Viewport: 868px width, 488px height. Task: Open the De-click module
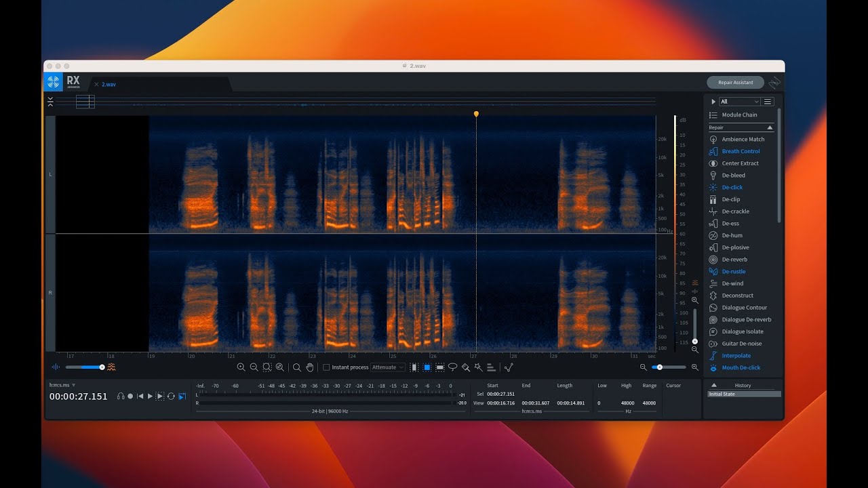(732, 187)
